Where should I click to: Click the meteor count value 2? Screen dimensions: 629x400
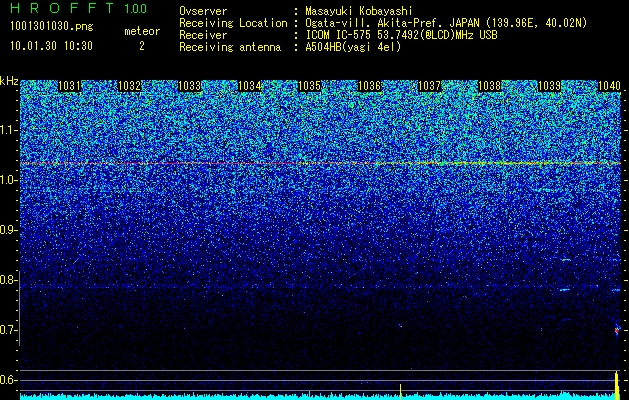142,46
